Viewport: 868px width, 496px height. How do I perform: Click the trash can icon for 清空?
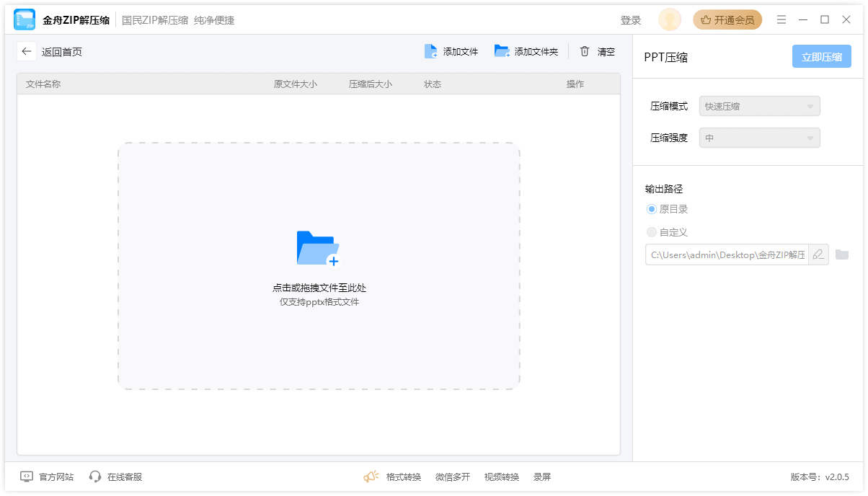585,51
